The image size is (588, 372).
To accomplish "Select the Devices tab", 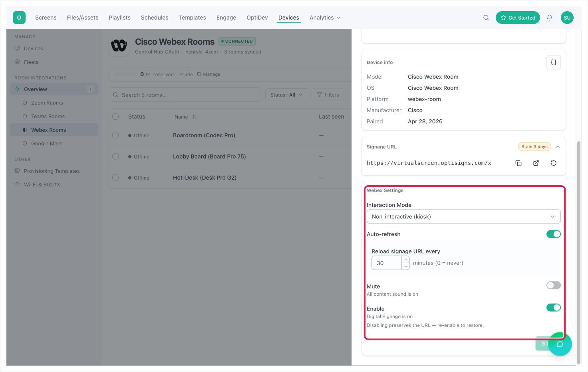I will 289,18.
